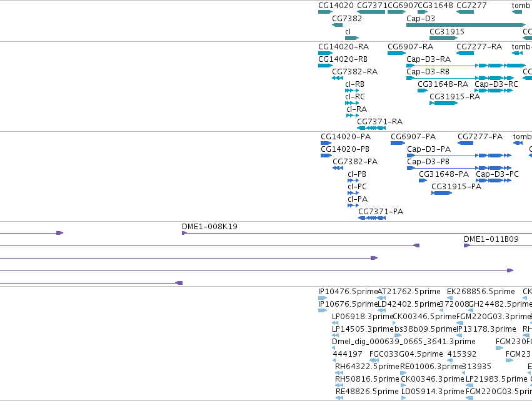This screenshot has height=401, width=532.
Task: Select the LP14505.3prime EST label
Action: pos(363,329)
